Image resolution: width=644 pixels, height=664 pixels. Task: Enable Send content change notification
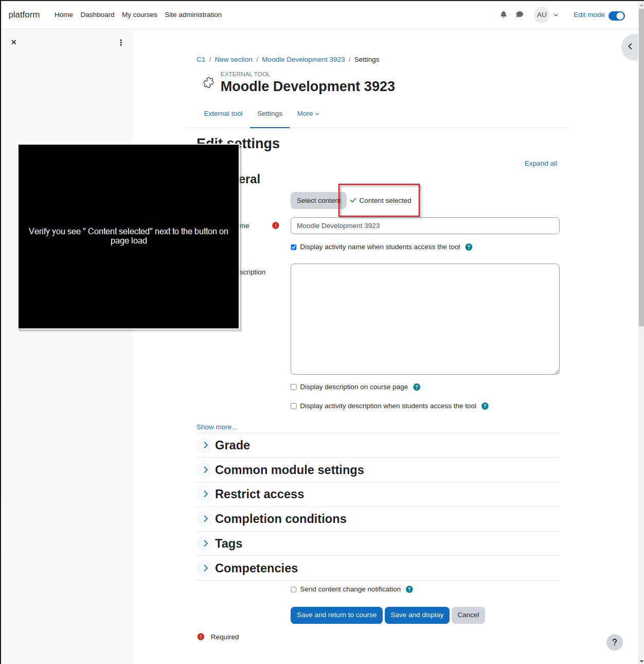pyautogui.click(x=294, y=589)
